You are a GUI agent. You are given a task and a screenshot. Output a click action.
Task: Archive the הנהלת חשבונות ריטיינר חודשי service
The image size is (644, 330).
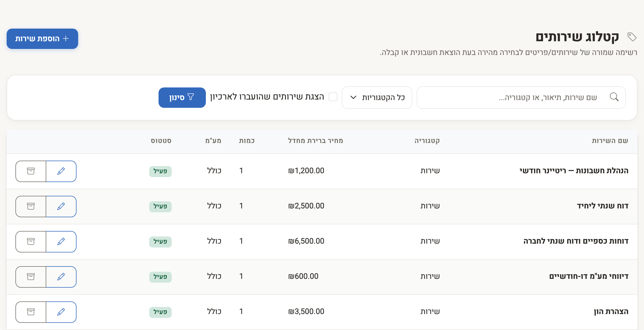(x=31, y=171)
